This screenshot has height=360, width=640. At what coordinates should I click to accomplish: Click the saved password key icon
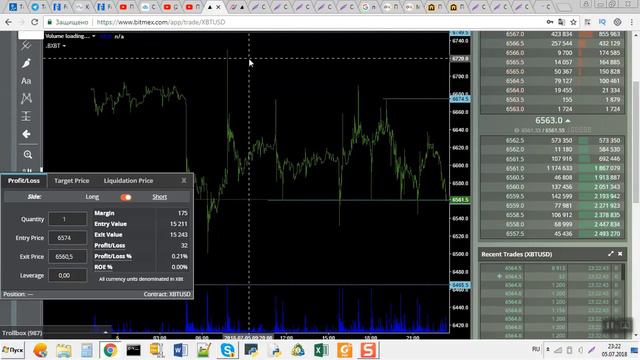pos(550,22)
